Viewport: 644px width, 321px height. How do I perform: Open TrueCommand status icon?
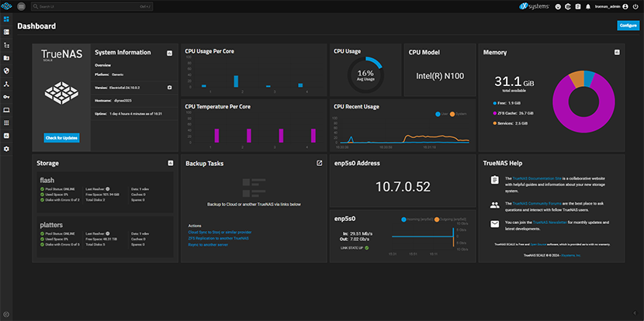pyautogui.click(x=568, y=6)
